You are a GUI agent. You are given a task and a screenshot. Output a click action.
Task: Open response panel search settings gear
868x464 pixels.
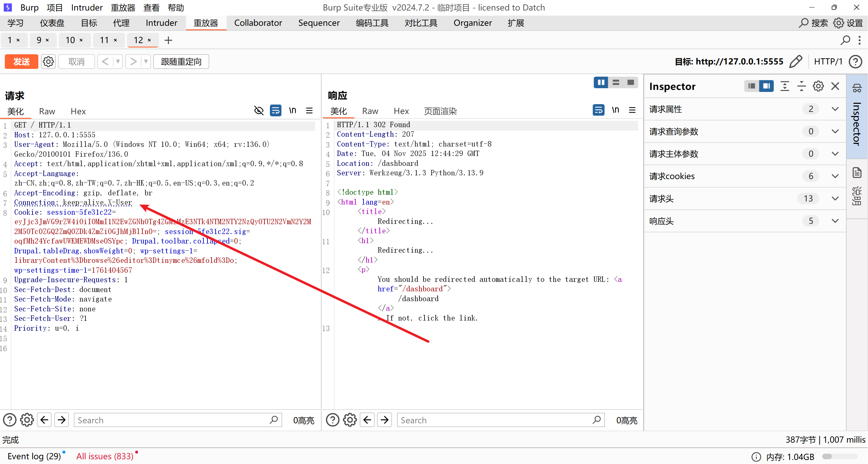350,420
